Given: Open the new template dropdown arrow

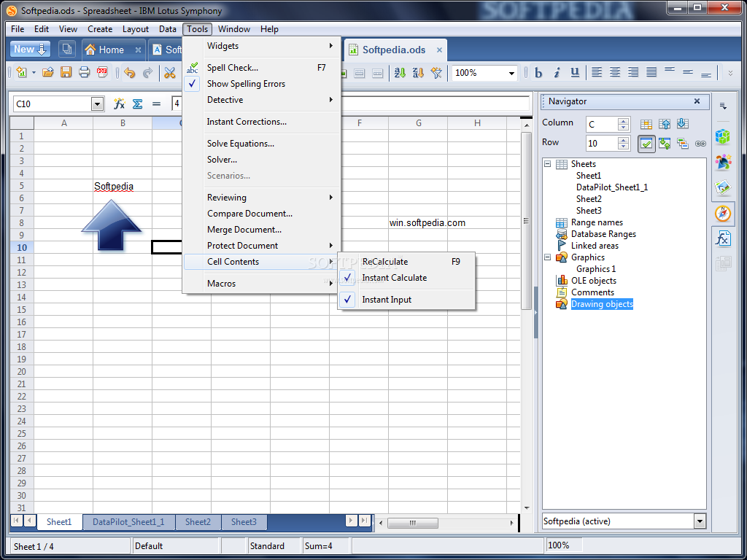Looking at the screenshot, I should [34, 73].
